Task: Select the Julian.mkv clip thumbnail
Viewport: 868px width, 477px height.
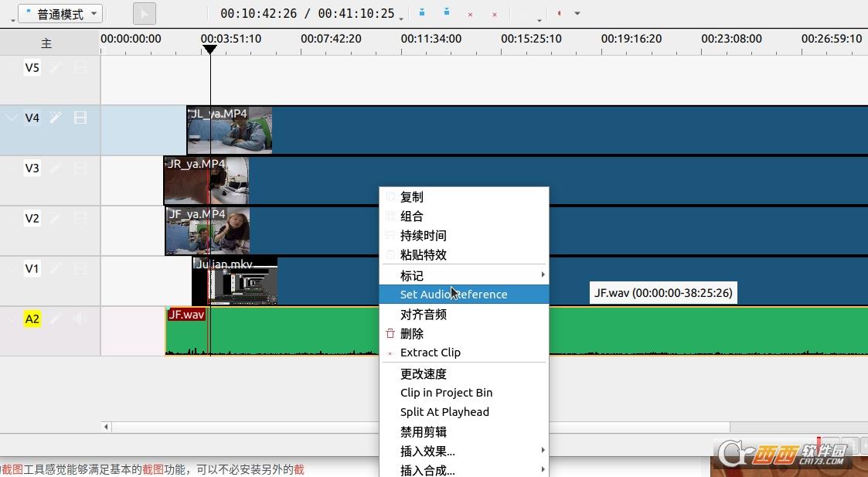Action: [x=235, y=281]
